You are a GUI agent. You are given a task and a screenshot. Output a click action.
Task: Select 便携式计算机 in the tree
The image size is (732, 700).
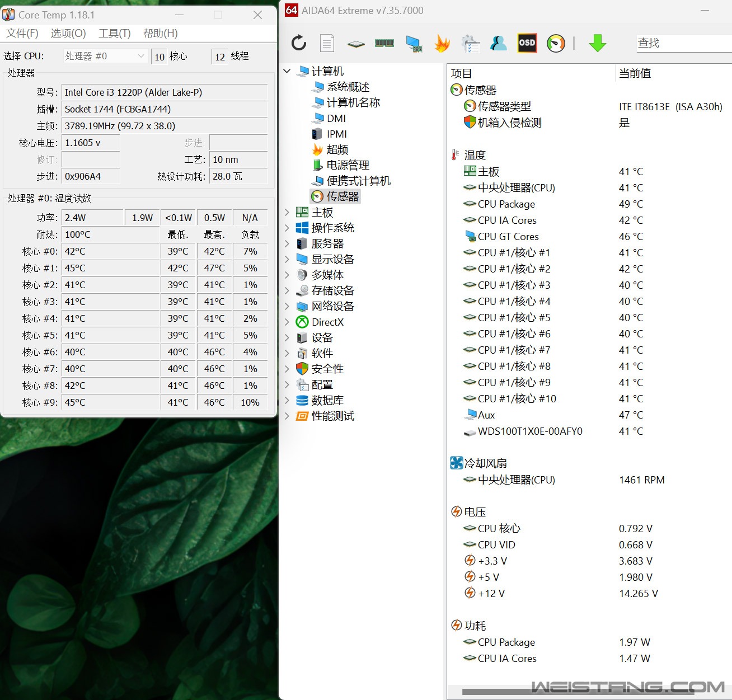358,181
